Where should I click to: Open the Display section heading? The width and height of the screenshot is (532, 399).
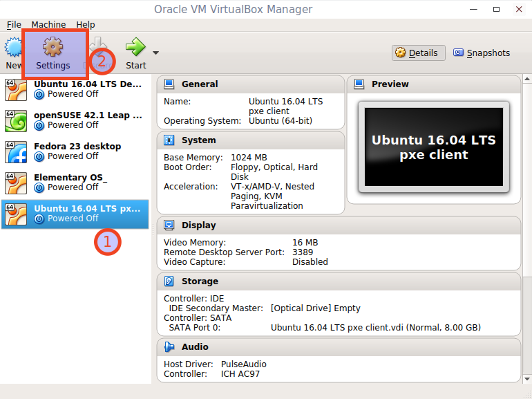pyautogui.click(x=198, y=225)
